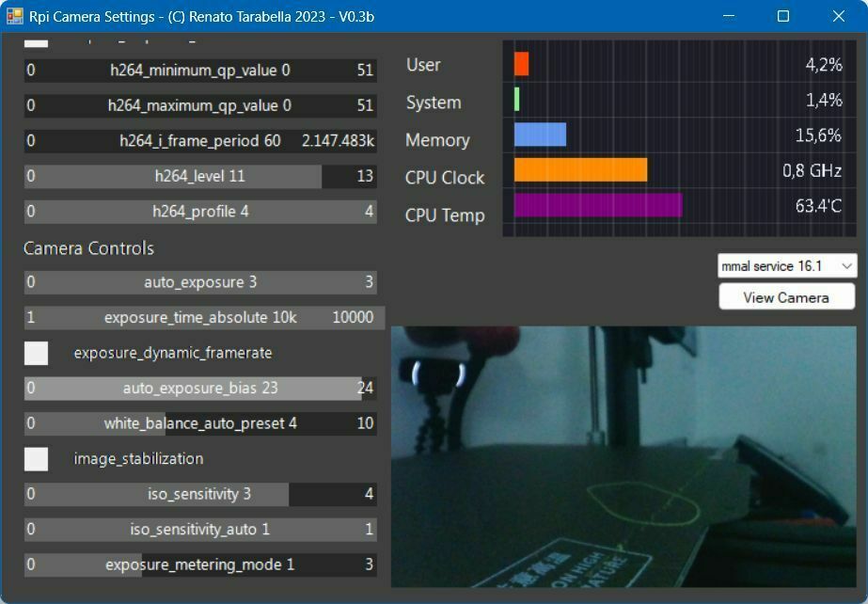This screenshot has width=868, height=604.
Task: Set the exposure_metering_mode slider
Action: pyautogui.click(x=199, y=564)
